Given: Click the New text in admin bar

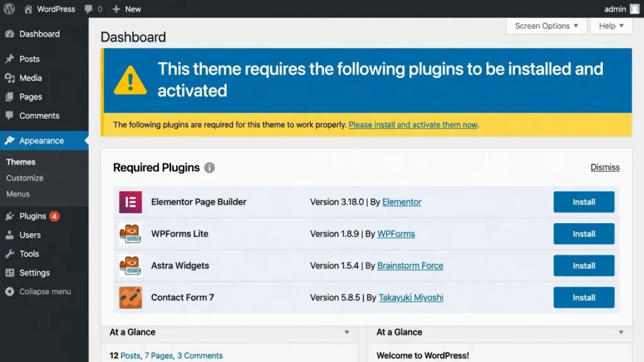Looking at the screenshot, I should (133, 9).
